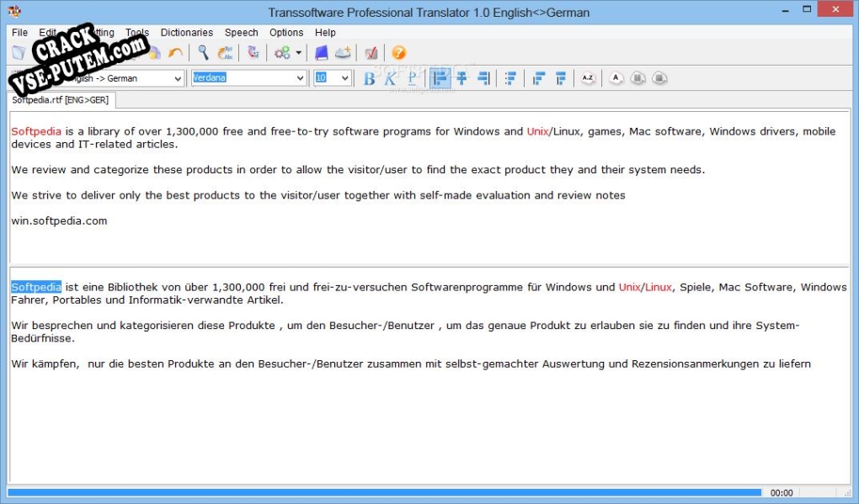Click the highlighted Softpedia word in German text
This screenshot has width=859, height=504.
(x=35, y=286)
